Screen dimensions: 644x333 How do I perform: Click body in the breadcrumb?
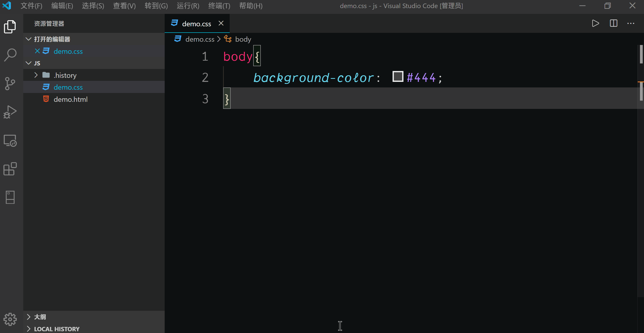pos(243,39)
